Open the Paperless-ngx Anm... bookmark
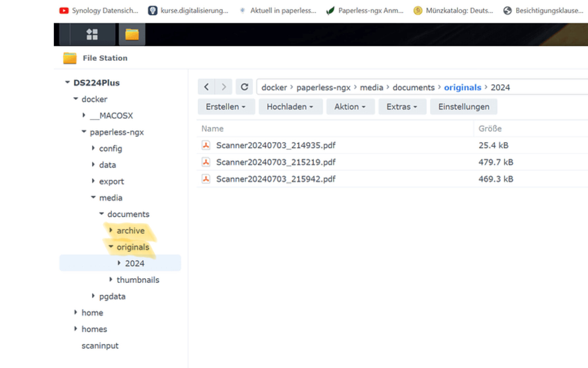Image resolution: width=588 pixels, height=368 pixels. [365, 11]
